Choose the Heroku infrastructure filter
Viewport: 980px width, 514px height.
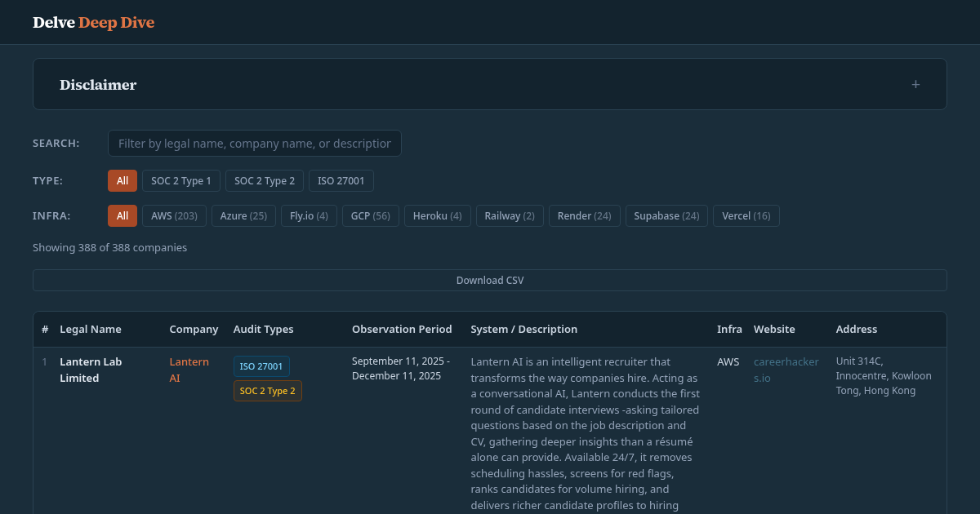(437, 215)
